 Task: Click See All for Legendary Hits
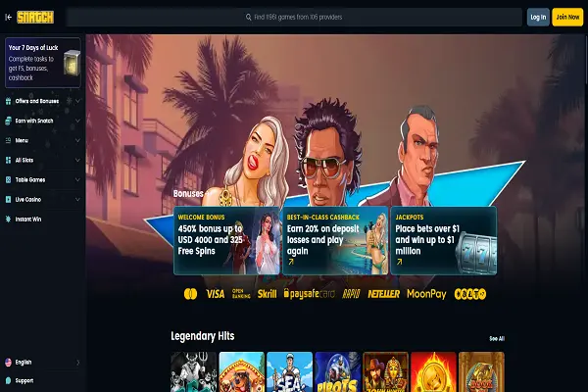pyautogui.click(x=497, y=339)
